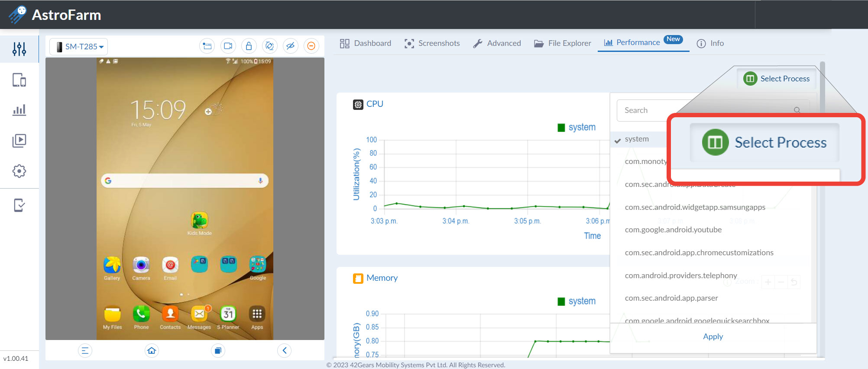This screenshot has height=369, width=868.
Task: Click the process Search input field
Action: click(713, 110)
